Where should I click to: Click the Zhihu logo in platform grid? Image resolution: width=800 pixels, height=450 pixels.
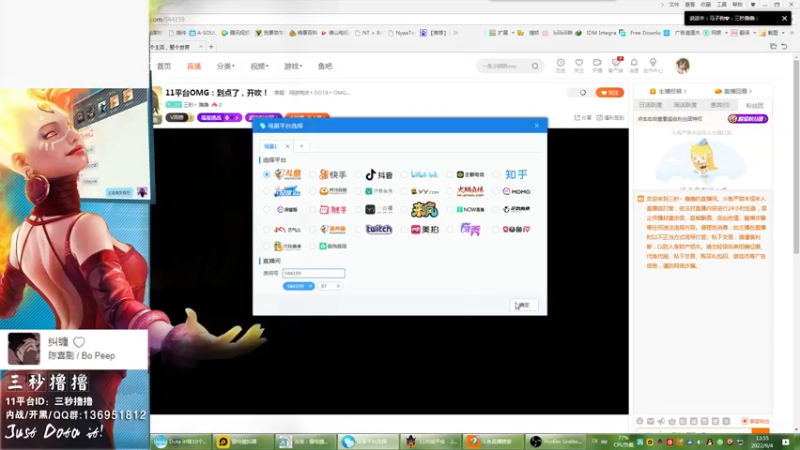click(516, 174)
